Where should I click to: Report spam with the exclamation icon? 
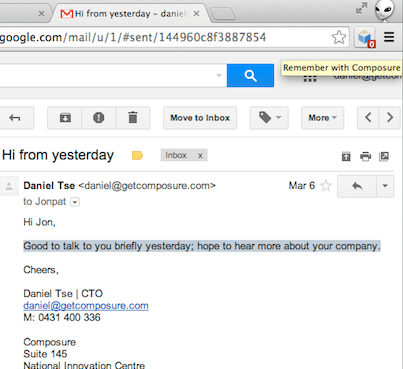(x=99, y=118)
